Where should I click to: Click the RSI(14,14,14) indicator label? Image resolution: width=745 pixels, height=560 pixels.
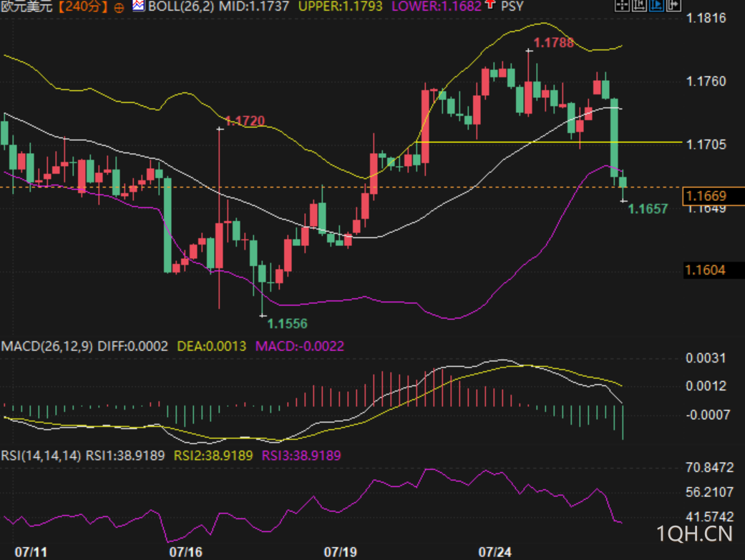[x=41, y=456]
